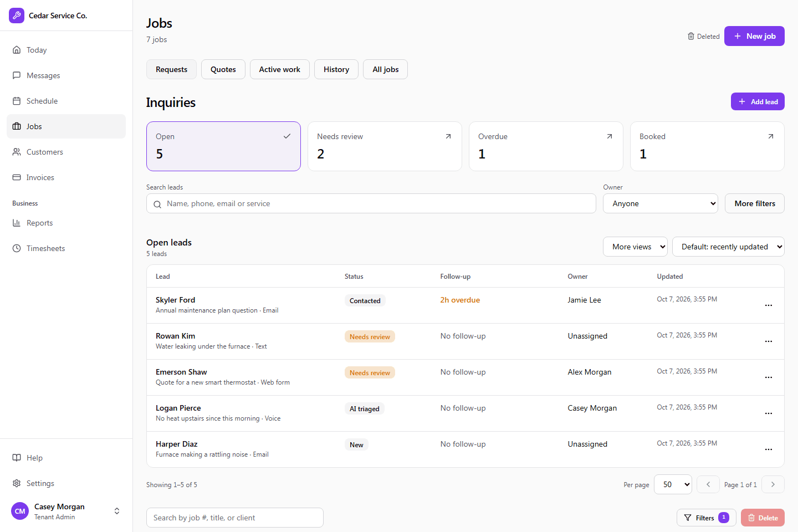Viewport: 798px width, 532px height.
Task: Open Help in the sidebar
Action: point(66,458)
